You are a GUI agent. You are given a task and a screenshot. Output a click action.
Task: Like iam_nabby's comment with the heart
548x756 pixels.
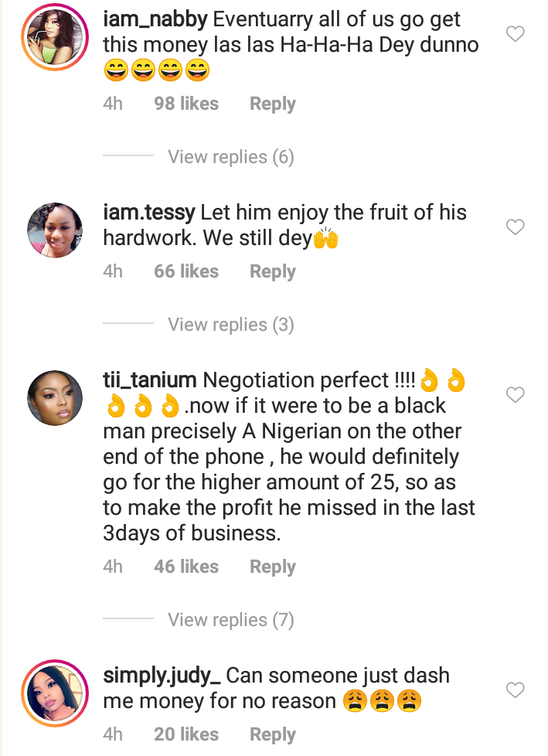[515, 33]
